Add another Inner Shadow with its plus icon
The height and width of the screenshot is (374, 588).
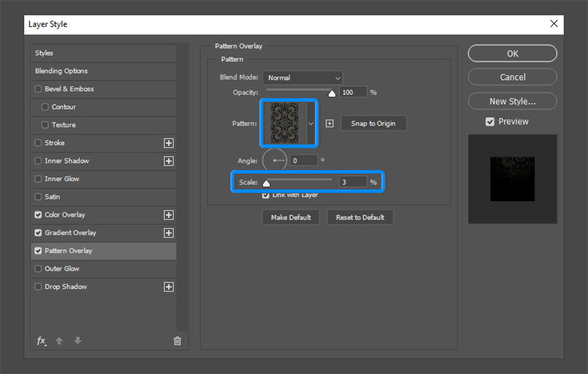coord(169,160)
